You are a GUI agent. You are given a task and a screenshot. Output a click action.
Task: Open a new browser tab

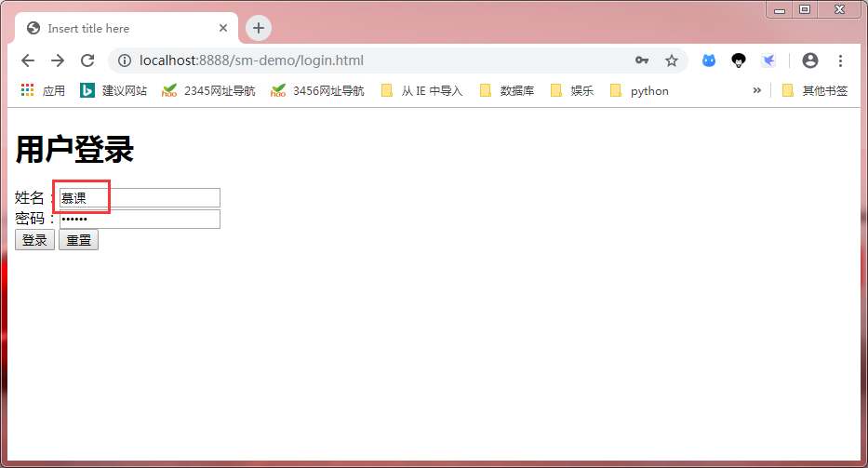tap(259, 28)
